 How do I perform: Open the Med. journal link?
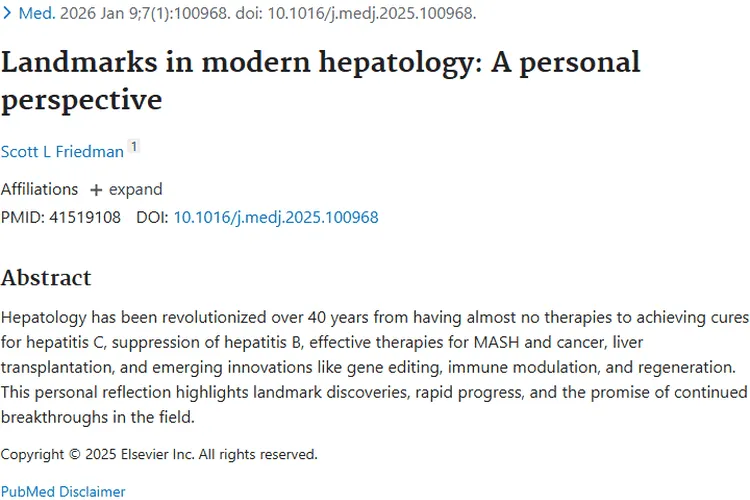(37, 14)
